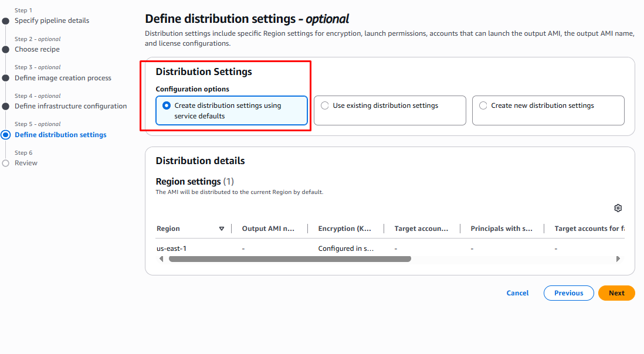
Task: Navigate to 'Define infrastructure configuration' step
Action: [70, 106]
